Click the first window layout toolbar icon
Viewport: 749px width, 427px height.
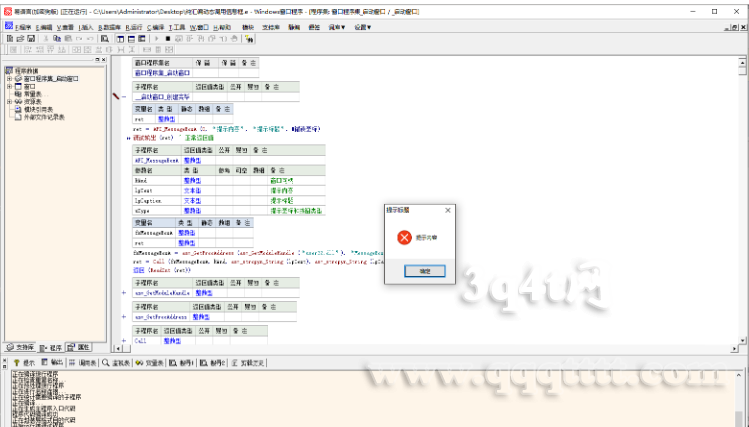(x=120, y=39)
